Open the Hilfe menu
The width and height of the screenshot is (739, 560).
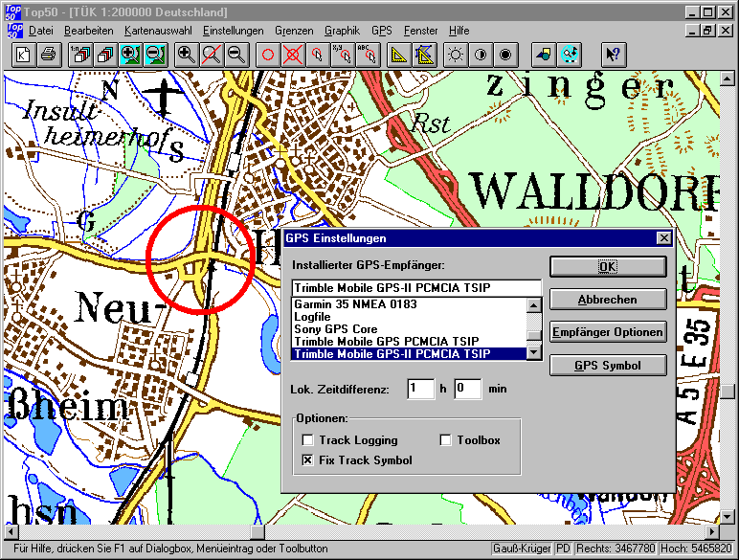tap(459, 31)
